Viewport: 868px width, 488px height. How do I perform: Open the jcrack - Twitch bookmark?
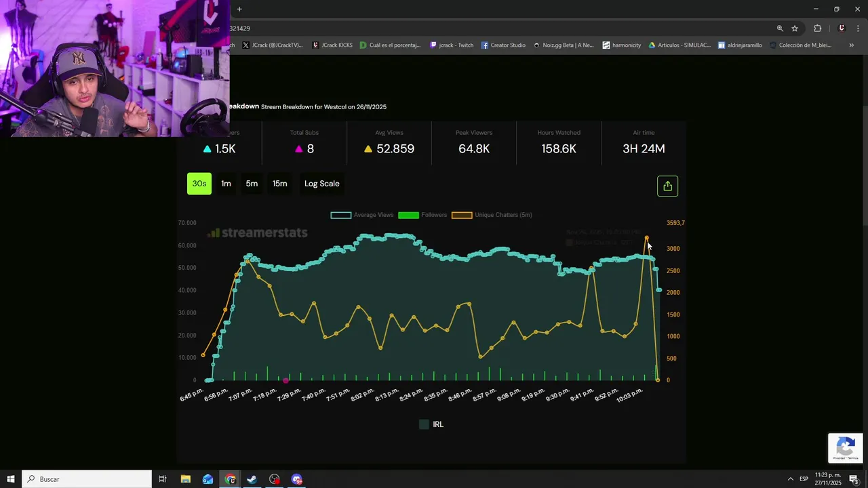click(452, 45)
